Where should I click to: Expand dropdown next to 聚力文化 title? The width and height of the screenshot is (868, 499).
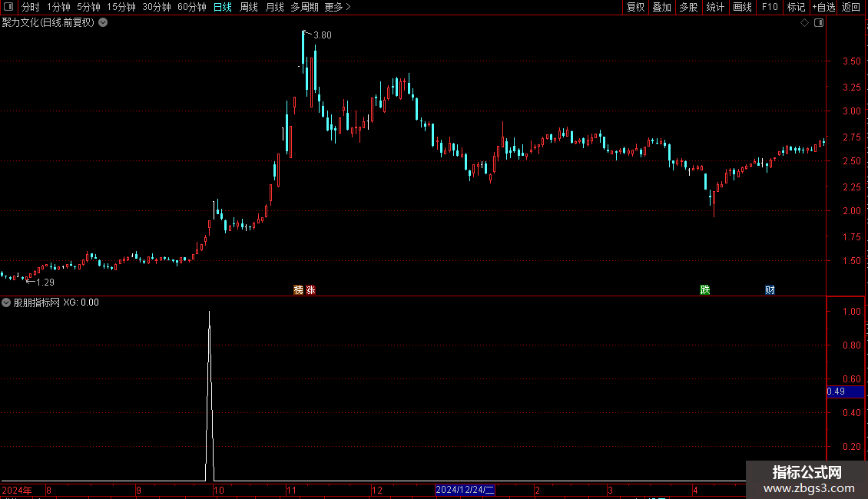tap(103, 23)
